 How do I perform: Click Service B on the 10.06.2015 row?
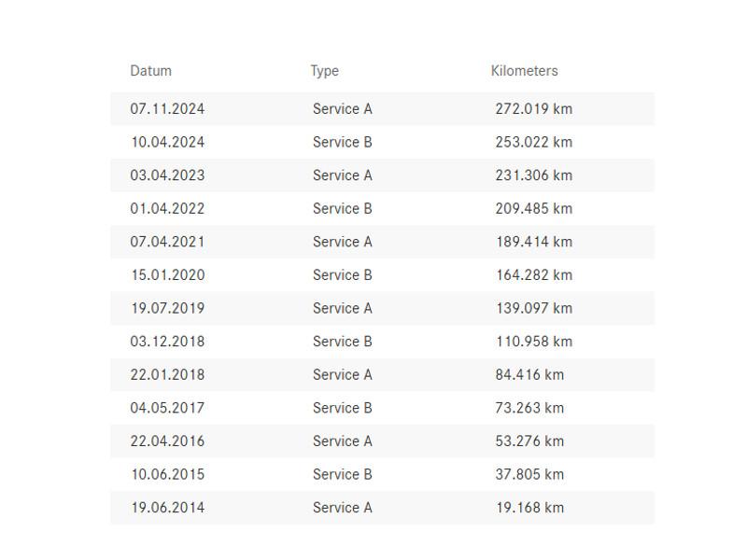[x=342, y=475]
